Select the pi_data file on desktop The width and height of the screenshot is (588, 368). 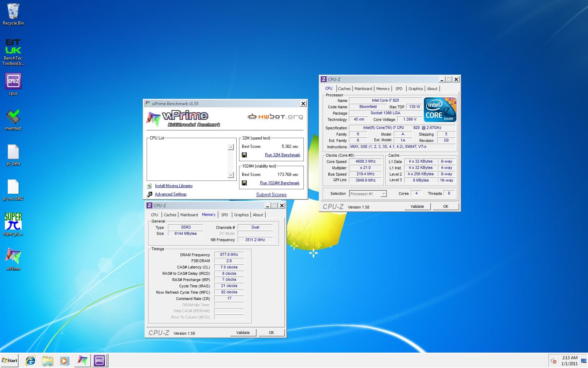point(13,155)
